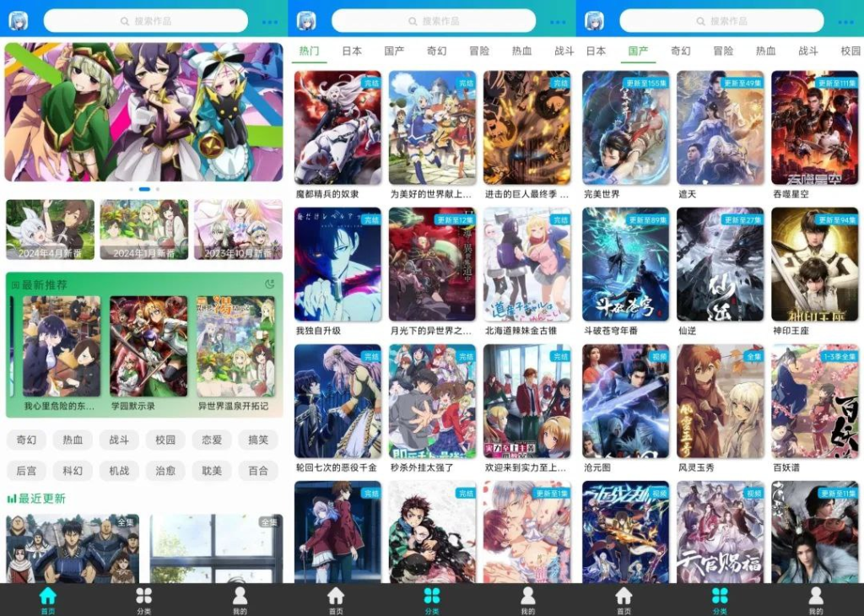Go to 首页 from the 热门 screen's bottom bar
Screen dimensions: 864x616
click(x=336, y=599)
